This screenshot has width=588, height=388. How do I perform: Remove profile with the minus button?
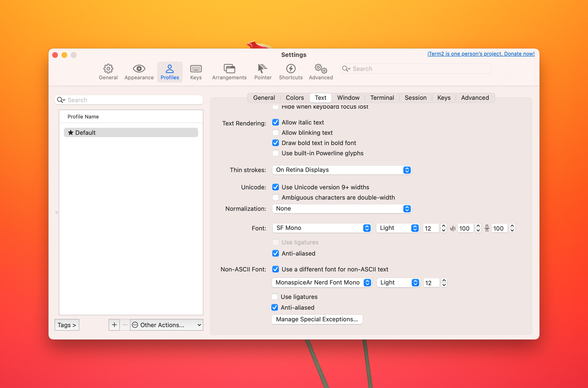pos(125,325)
